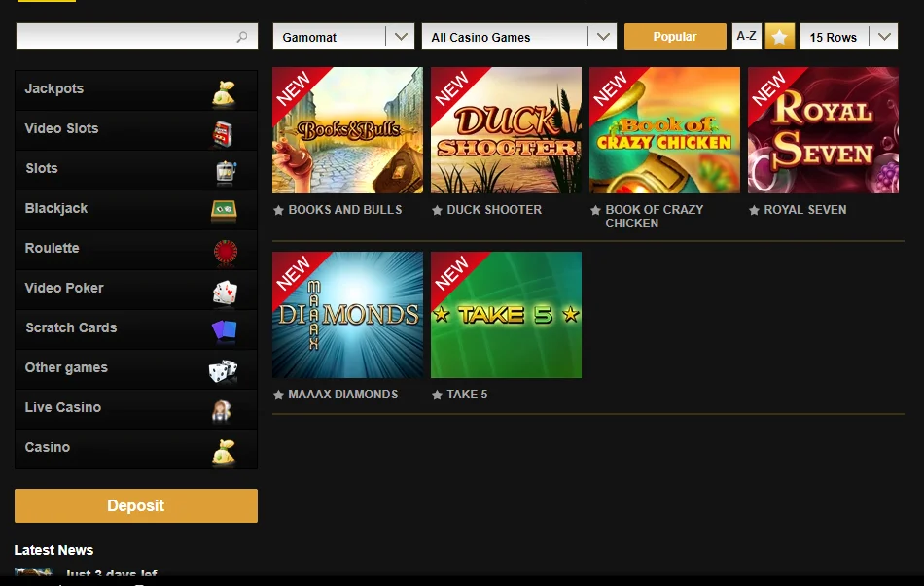The image size is (924, 586).
Task: Expand the Gamomat dropdown arrow
Action: click(x=401, y=37)
